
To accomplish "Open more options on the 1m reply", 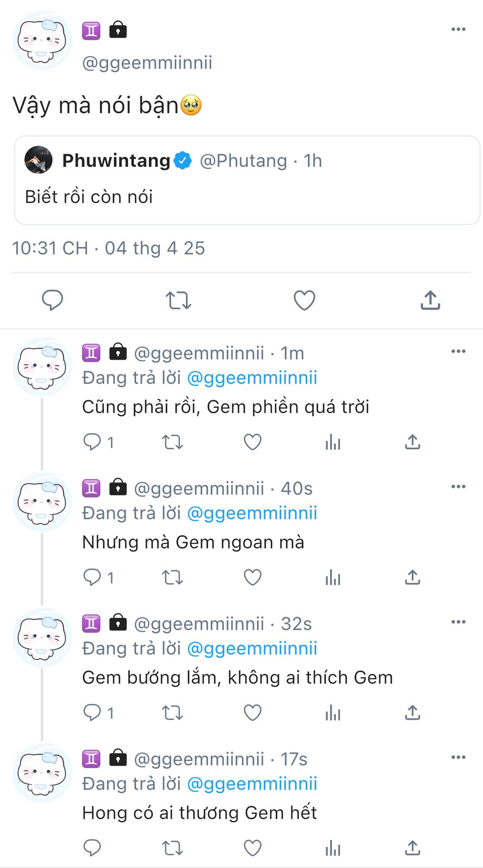I will (458, 351).
